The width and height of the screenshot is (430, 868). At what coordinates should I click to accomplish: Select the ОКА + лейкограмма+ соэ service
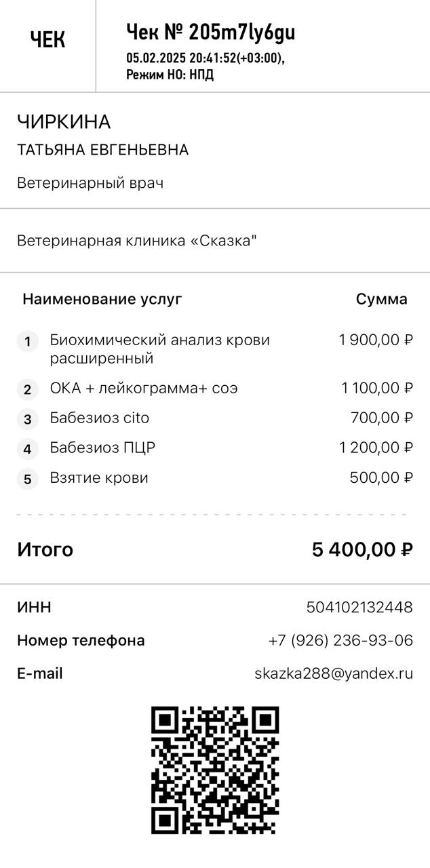pos(144,389)
